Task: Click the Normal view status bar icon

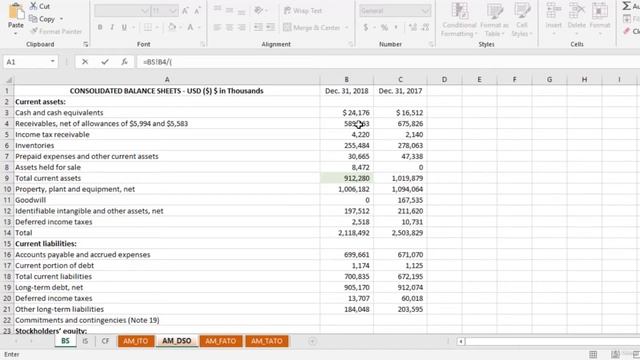Action: 593,354
